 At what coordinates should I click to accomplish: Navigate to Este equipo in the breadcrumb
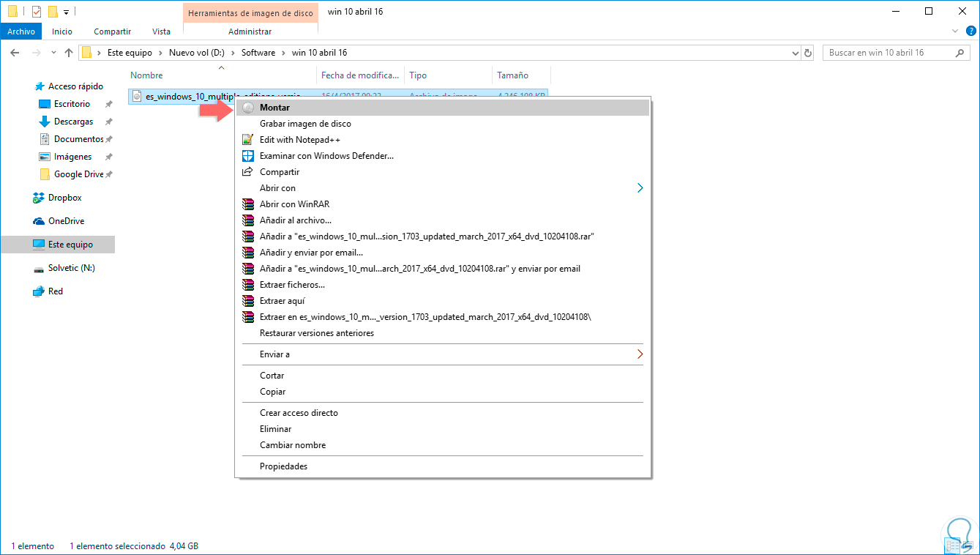(130, 53)
